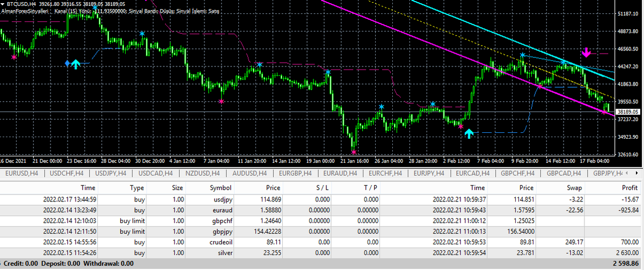Click the blue star marker near 9 Feb high
The height and width of the screenshot is (270, 644).
click(x=522, y=55)
